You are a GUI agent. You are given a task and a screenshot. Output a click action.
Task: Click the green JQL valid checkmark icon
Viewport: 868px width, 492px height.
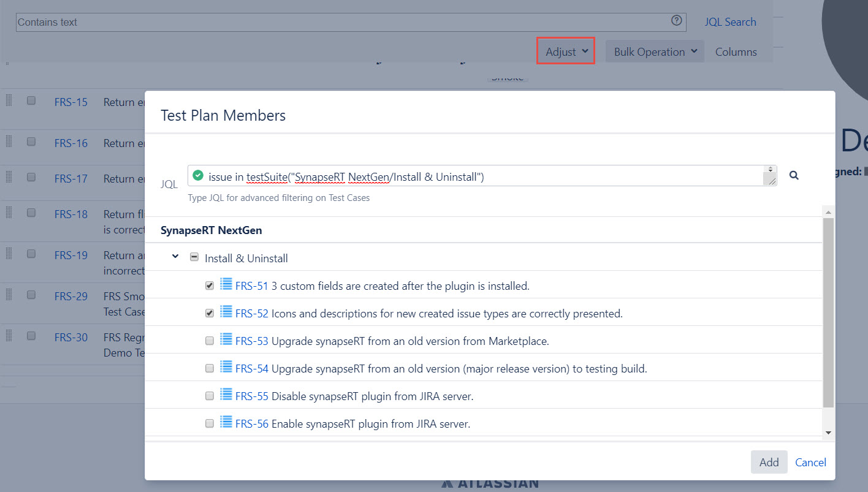(198, 176)
